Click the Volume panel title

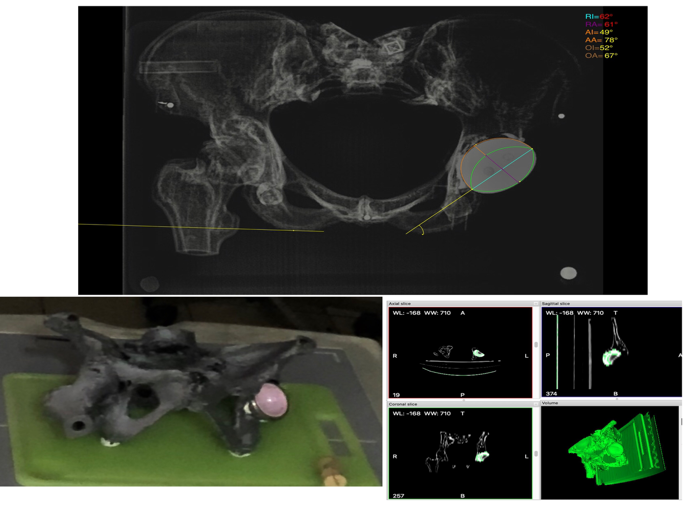[550, 403]
